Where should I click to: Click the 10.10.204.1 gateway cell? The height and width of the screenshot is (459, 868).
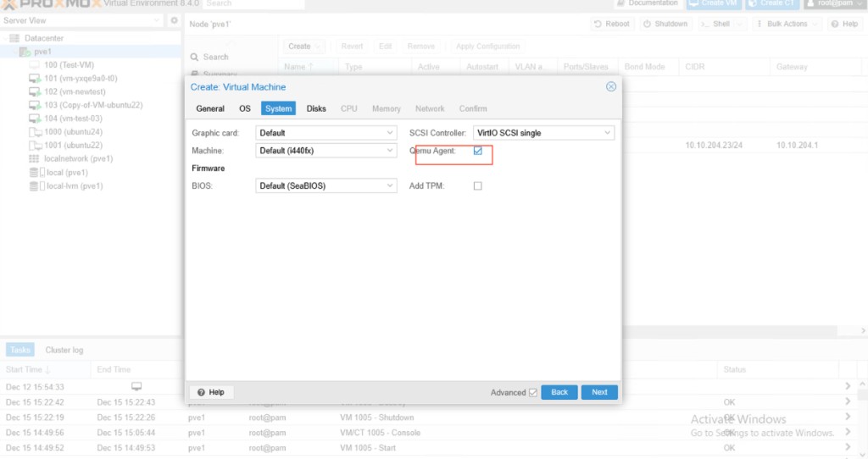(x=797, y=145)
